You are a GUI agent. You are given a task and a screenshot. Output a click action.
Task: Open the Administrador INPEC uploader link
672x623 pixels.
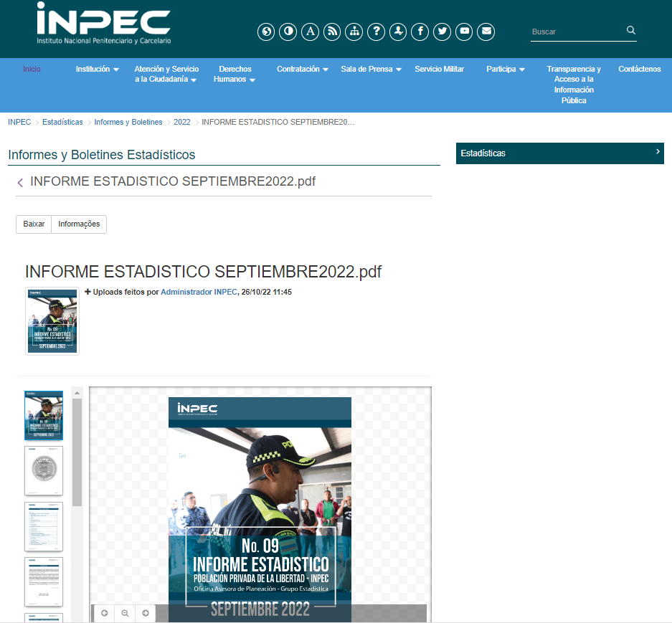click(x=199, y=293)
